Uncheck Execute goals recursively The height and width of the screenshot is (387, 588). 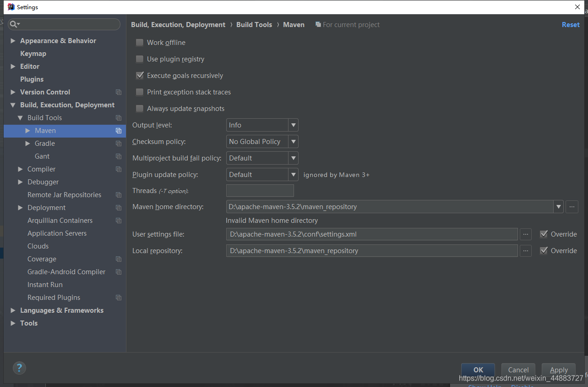140,76
